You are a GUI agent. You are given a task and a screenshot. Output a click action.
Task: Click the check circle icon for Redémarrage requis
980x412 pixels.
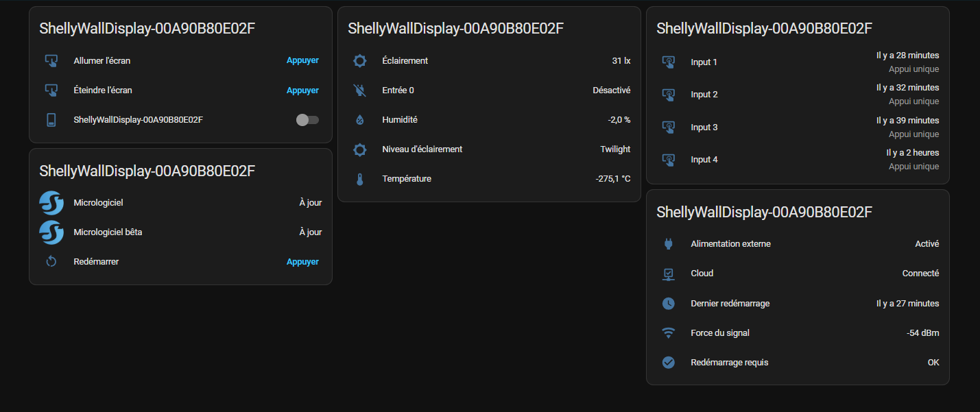pyautogui.click(x=668, y=362)
